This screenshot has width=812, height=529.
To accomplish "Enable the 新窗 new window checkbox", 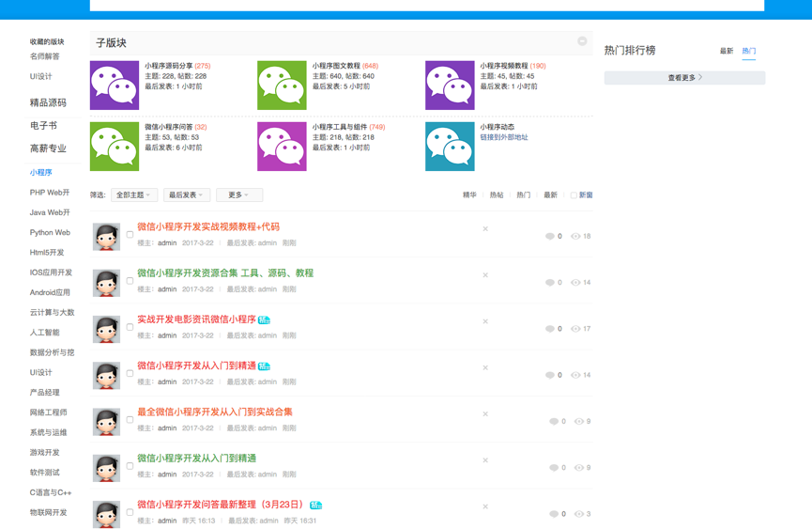I will (x=574, y=195).
